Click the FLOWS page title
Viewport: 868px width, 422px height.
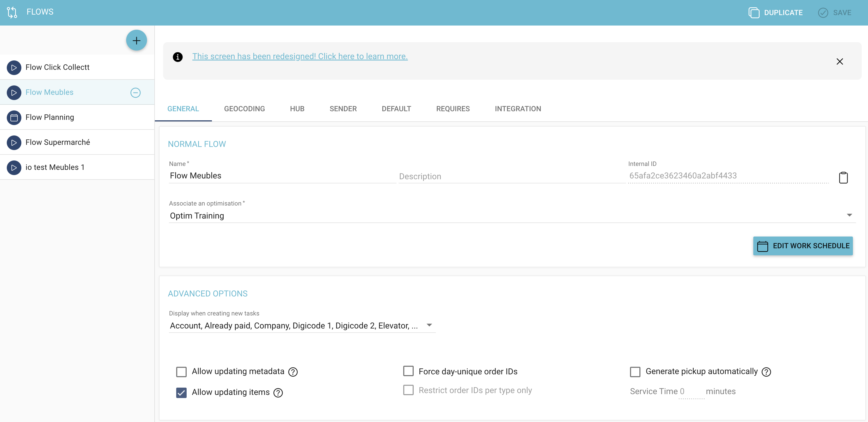40,12
